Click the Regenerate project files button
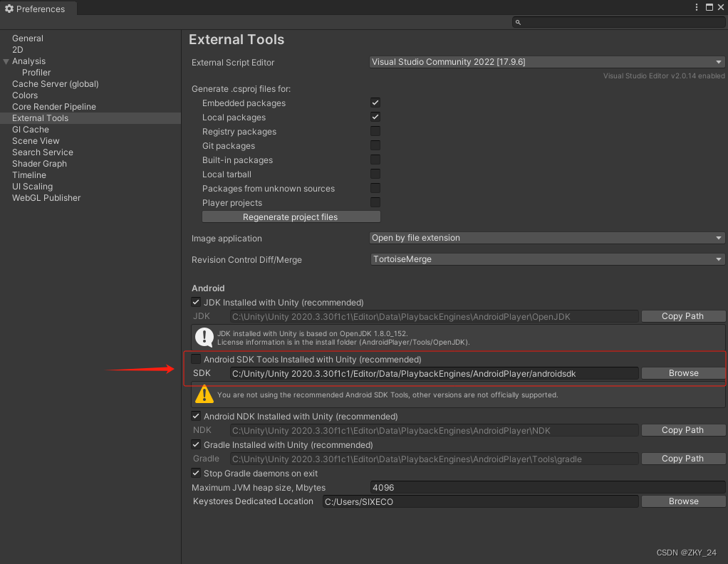Image resolution: width=728 pixels, height=564 pixels. [291, 216]
